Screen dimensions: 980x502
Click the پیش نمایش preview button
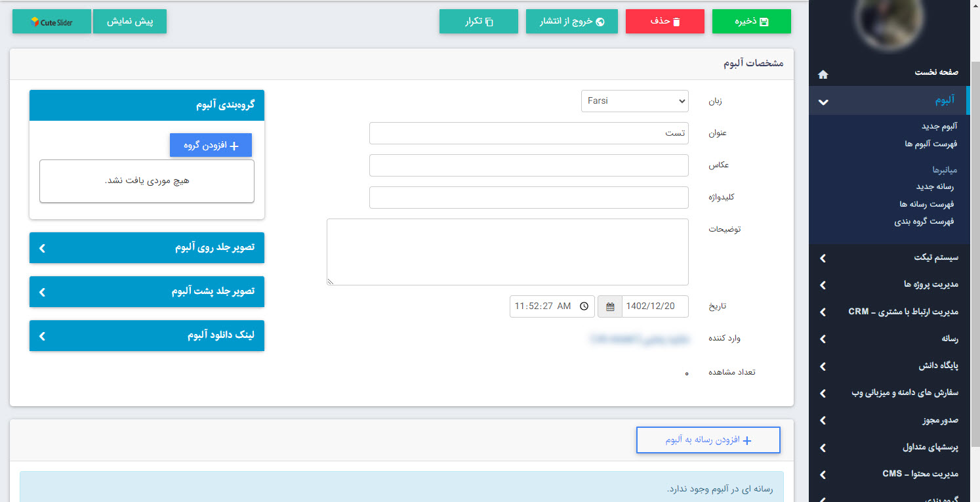pos(130,22)
